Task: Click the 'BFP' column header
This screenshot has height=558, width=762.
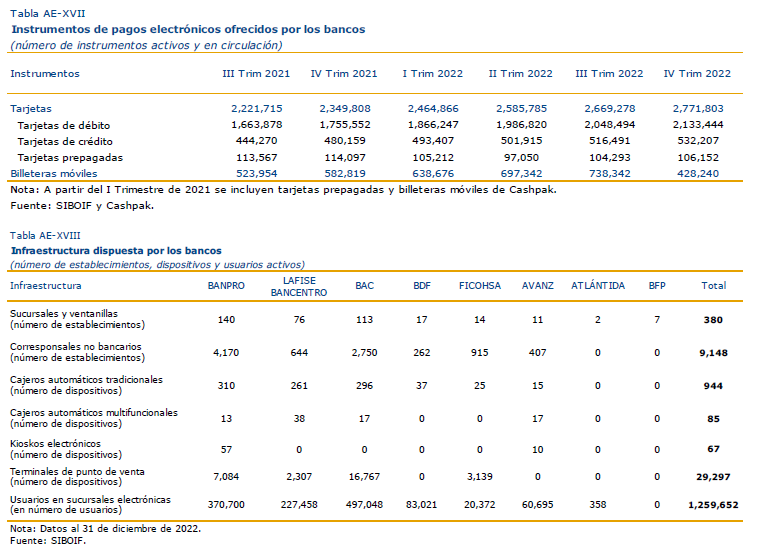Action: [657, 286]
